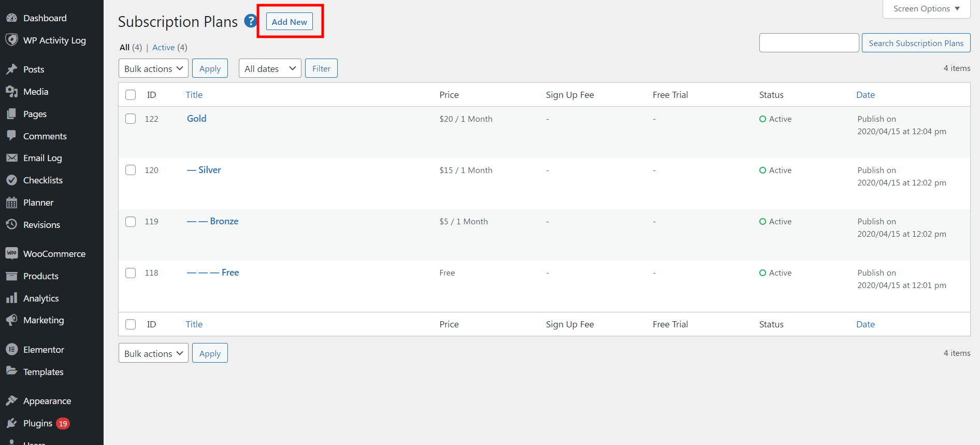Click the Filter button
Screen dimensions: 980x445
(321, 68)
